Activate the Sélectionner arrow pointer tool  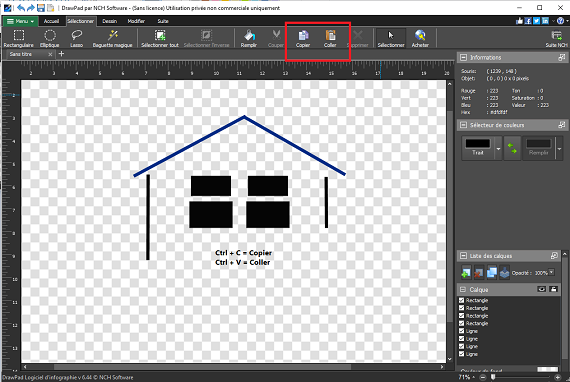point(391,39)
